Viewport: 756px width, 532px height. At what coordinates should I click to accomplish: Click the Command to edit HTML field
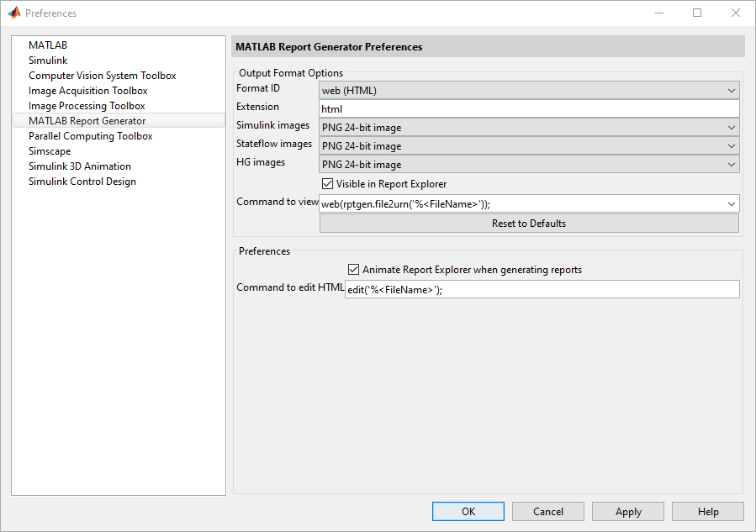pyautogui.click(x=542, y=290)
